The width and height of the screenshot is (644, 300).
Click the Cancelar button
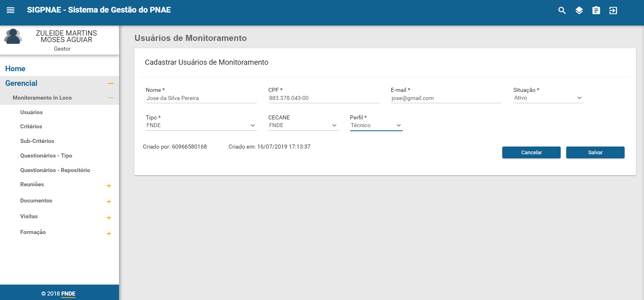tap(531, 153)
